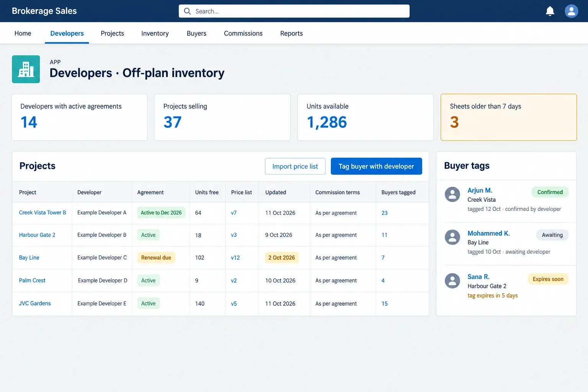Image resolution: width=588 pixels, height=392 pixels.
Task: Open the Bay Line project link
Action: pos(29,258)
